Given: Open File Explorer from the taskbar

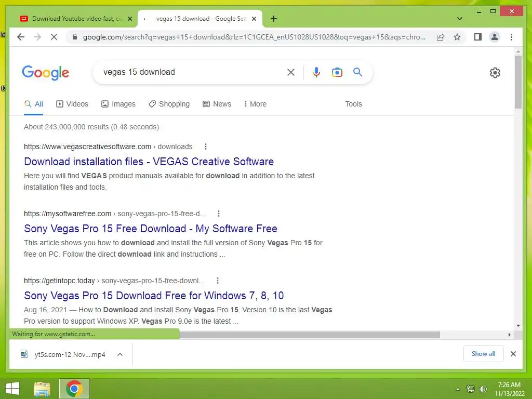Looking at the screenshot, I should point(42,389).
